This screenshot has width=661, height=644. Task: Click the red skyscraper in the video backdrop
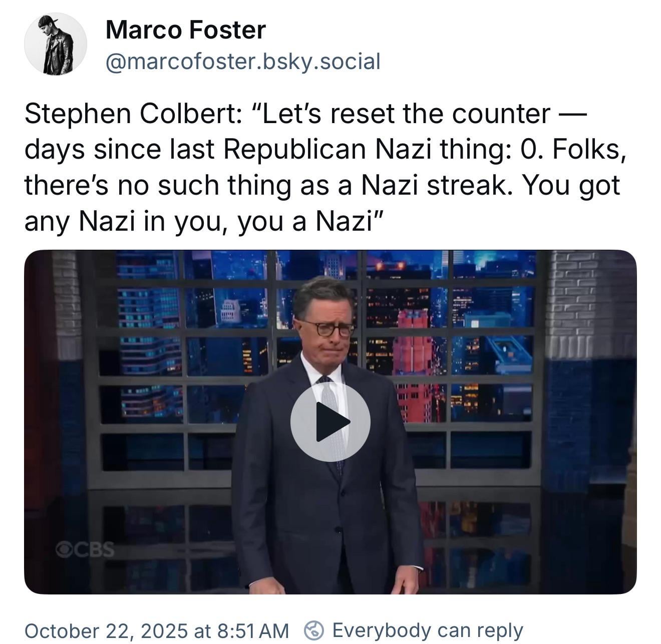pyautogui.click(x=413, y=360)
